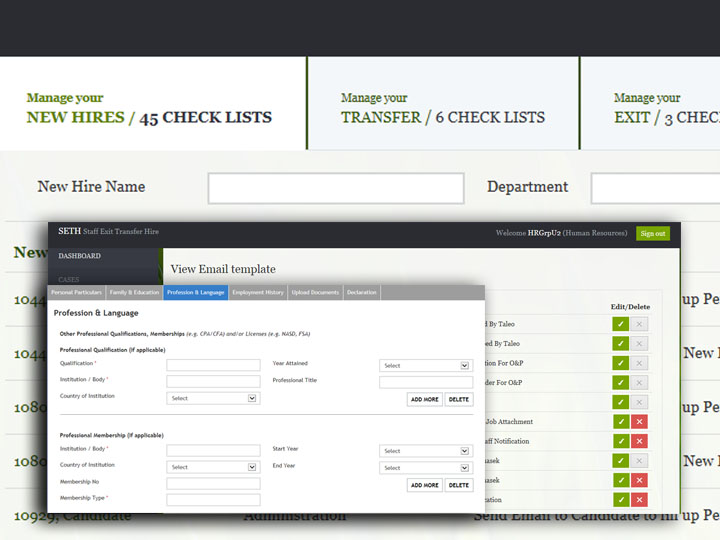Expand the Start Year select box

pyautogui.click(x=426, y=451)
